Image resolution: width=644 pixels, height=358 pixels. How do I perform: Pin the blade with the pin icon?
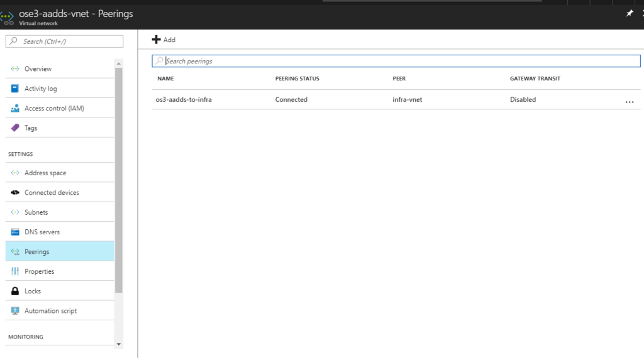pos(629,14)
